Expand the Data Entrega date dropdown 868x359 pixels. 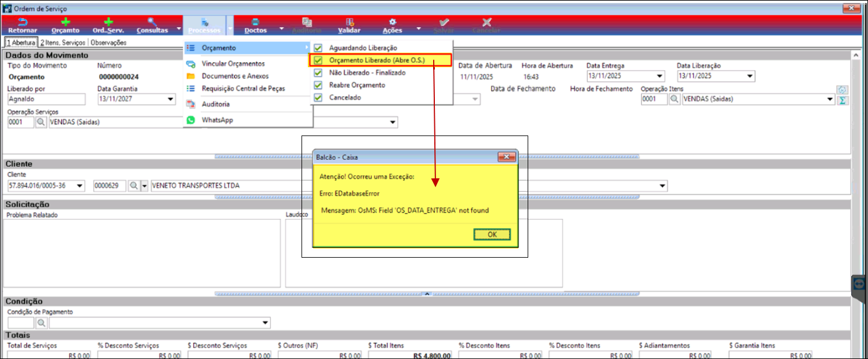click(x=659, y=76)
